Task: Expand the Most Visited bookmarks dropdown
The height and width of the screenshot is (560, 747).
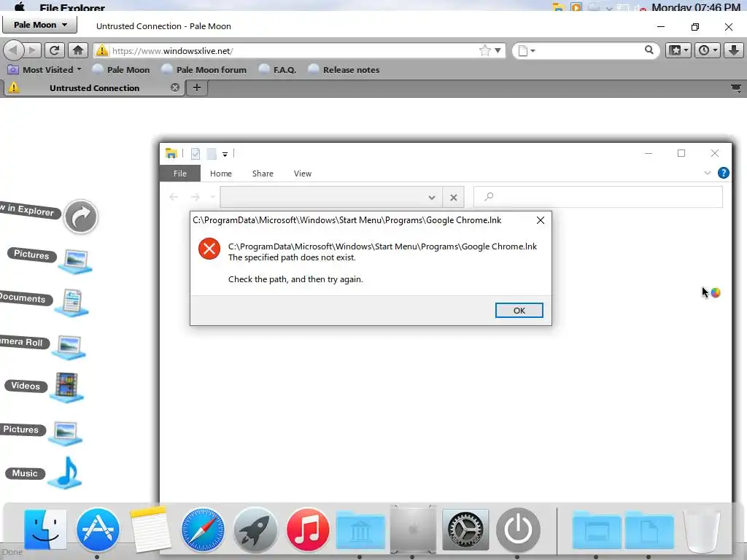Action: tap(79, 69)
